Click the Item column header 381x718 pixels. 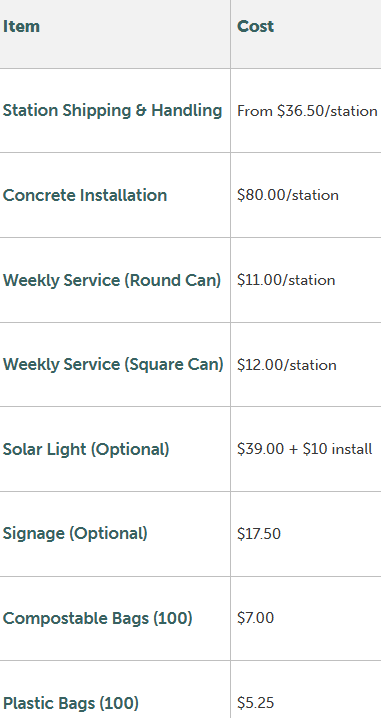click(x=21, y=27)
